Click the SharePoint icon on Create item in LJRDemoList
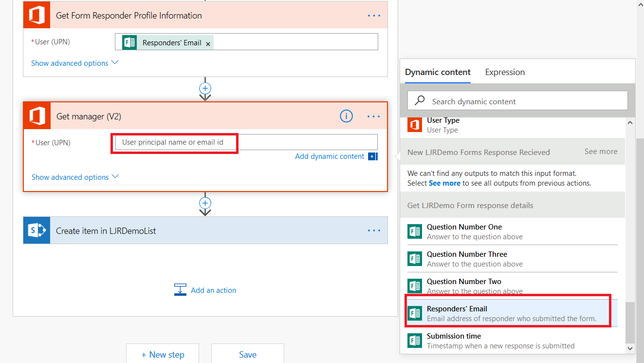Viewport: 644px width, 363px height. (37, 230)
